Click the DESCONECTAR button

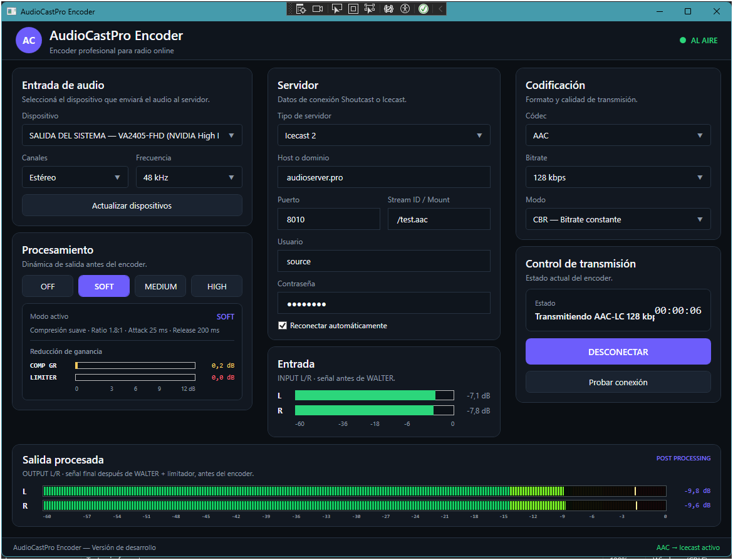click(618, 351)
